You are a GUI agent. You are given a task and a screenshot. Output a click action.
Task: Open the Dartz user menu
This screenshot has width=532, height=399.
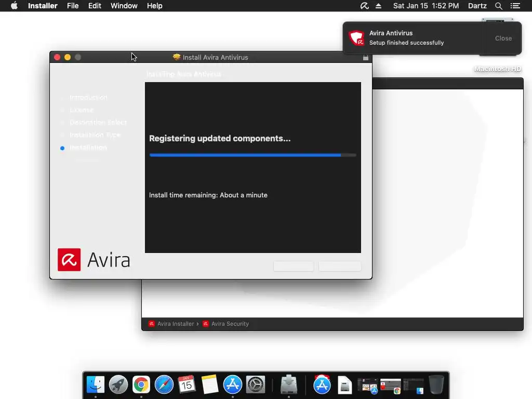pyautogui.click(x=477, y=6)
